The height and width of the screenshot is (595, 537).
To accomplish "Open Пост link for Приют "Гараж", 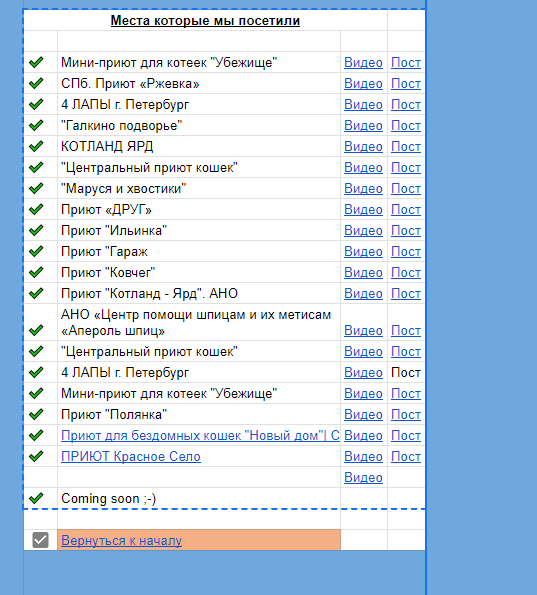I will (406, 252).
